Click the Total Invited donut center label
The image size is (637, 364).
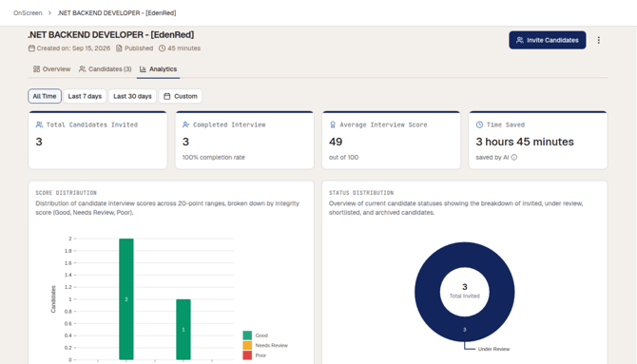[x=464, y=297]
